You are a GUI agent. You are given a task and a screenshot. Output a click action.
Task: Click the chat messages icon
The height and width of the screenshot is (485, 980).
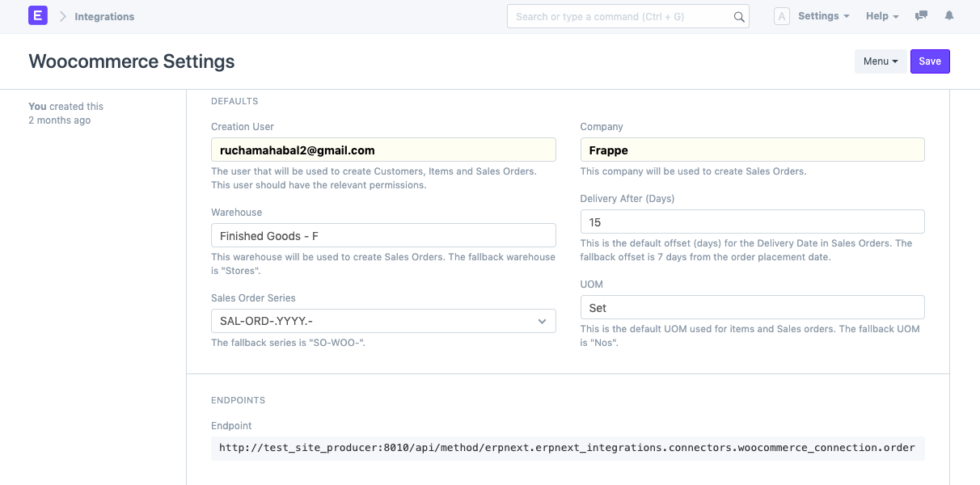tap(920, 15)
